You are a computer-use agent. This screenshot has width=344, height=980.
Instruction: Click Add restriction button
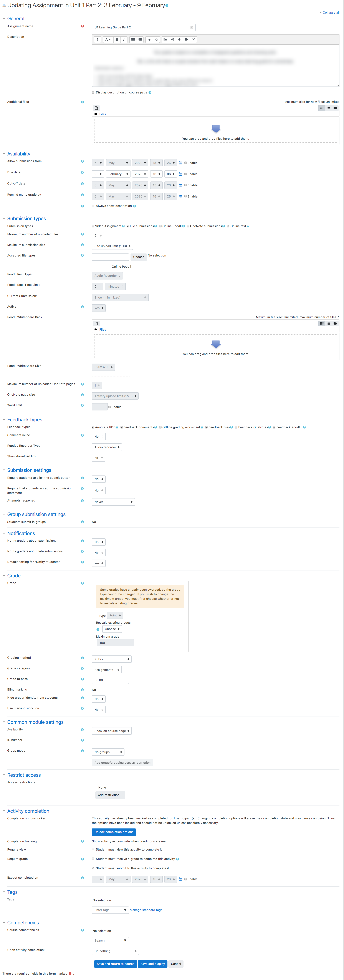[x=110, y=795]
